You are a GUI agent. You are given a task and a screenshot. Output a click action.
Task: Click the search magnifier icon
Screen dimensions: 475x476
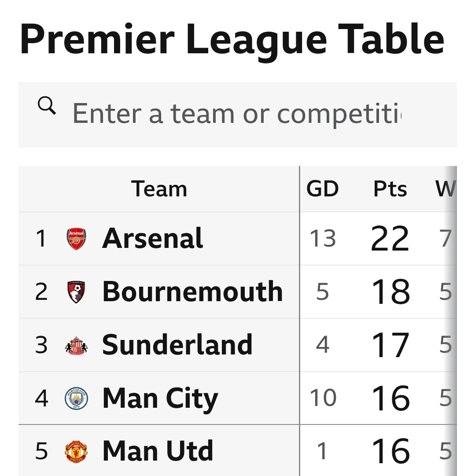tap(47, 106)
